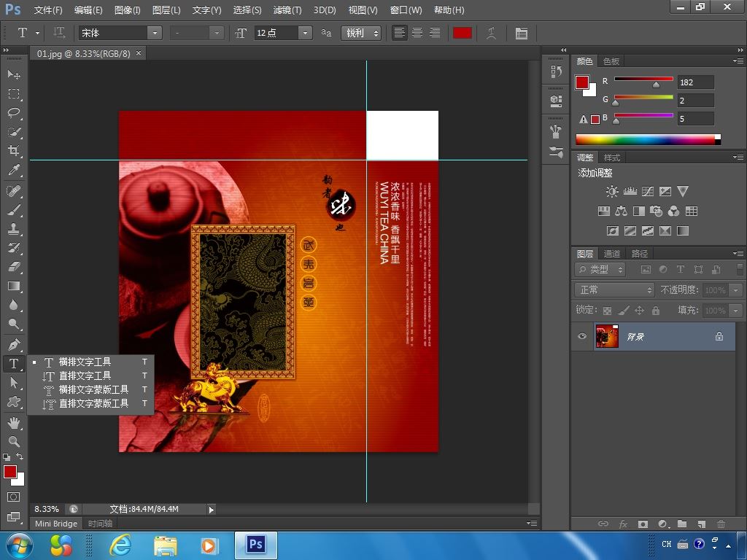
Task: Select the Eraser tool
Action: 14,267
